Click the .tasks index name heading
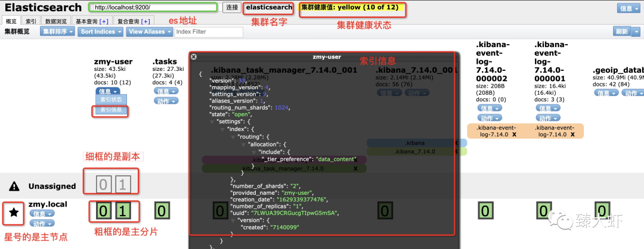This screenshot has width=644, height=249. 165,62
